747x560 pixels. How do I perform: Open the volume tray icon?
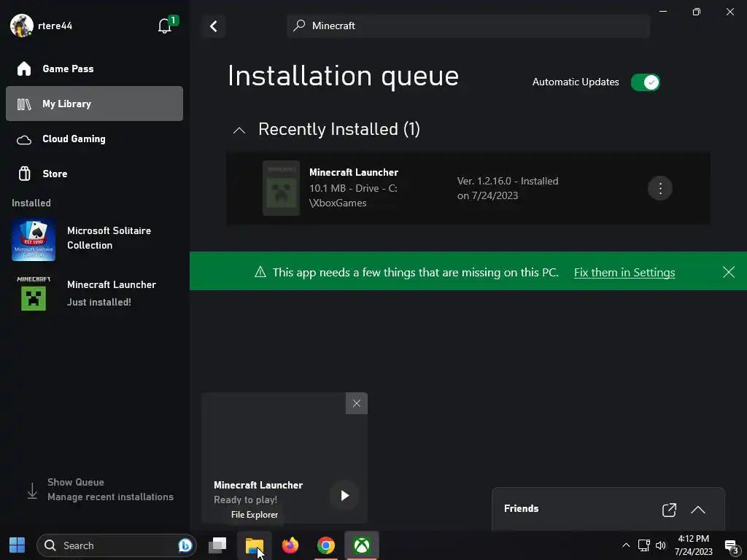(661, 545)
